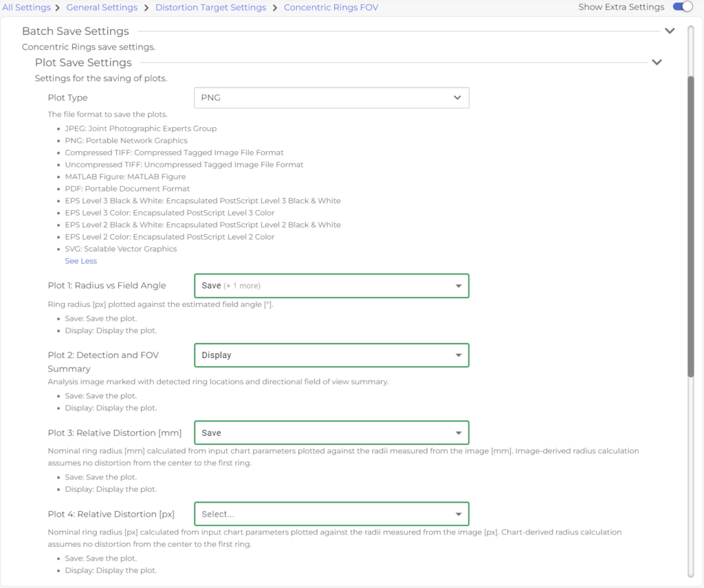Click 'MATLAB Figure: MATLAB Figure' list item

tap(125, 177)
